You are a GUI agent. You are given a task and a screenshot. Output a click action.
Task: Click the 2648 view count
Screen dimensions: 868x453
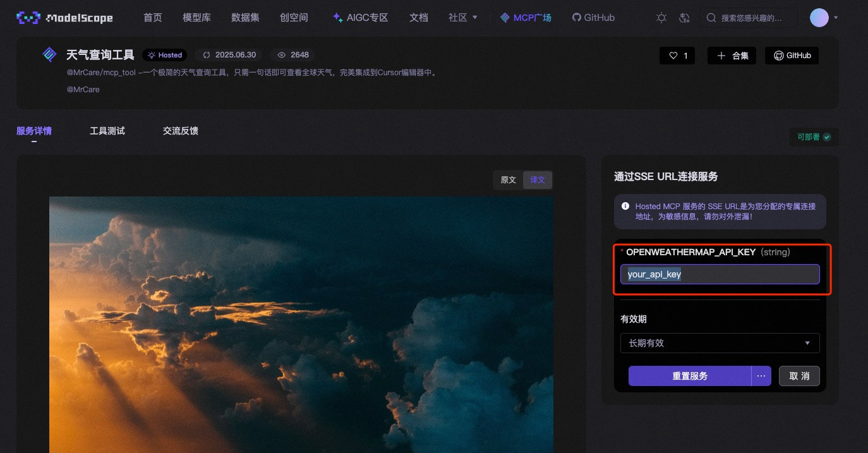tap(293, 55)
